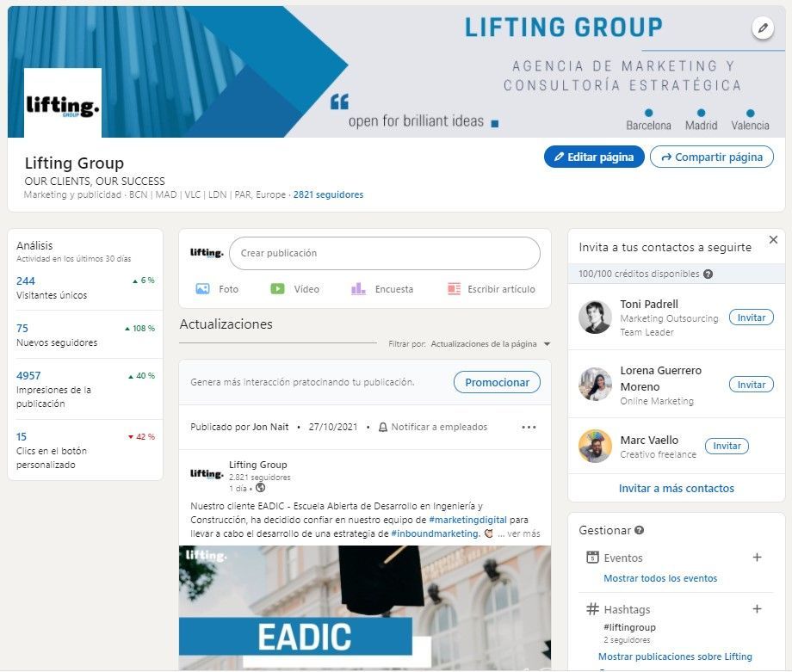792x672 pixels.
Task: Click the Compartir página button
Action: [x=712, y=157]
